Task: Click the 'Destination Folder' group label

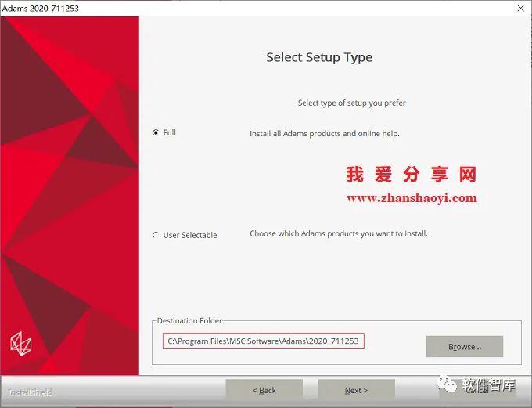Action: [x=189, y=321]
